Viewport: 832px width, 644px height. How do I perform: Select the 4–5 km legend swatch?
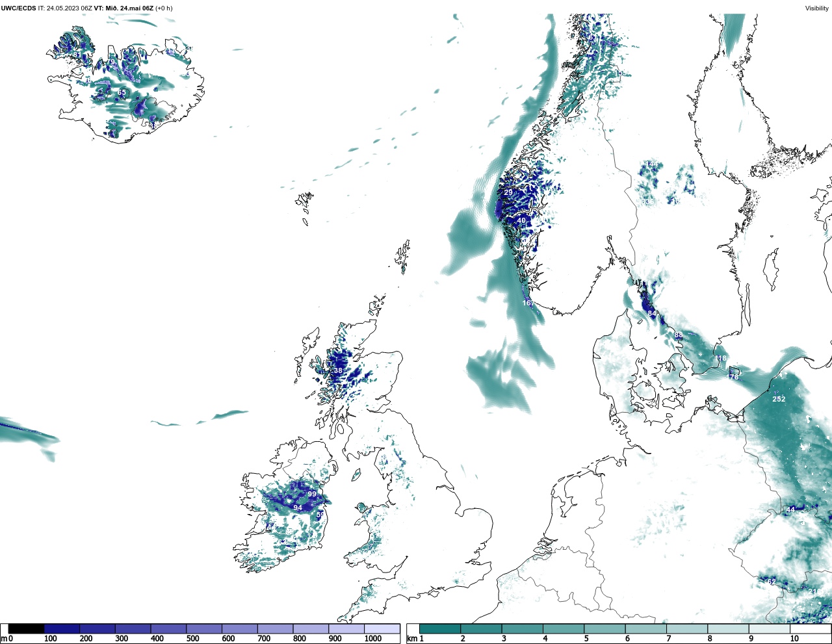pos(564,628)
